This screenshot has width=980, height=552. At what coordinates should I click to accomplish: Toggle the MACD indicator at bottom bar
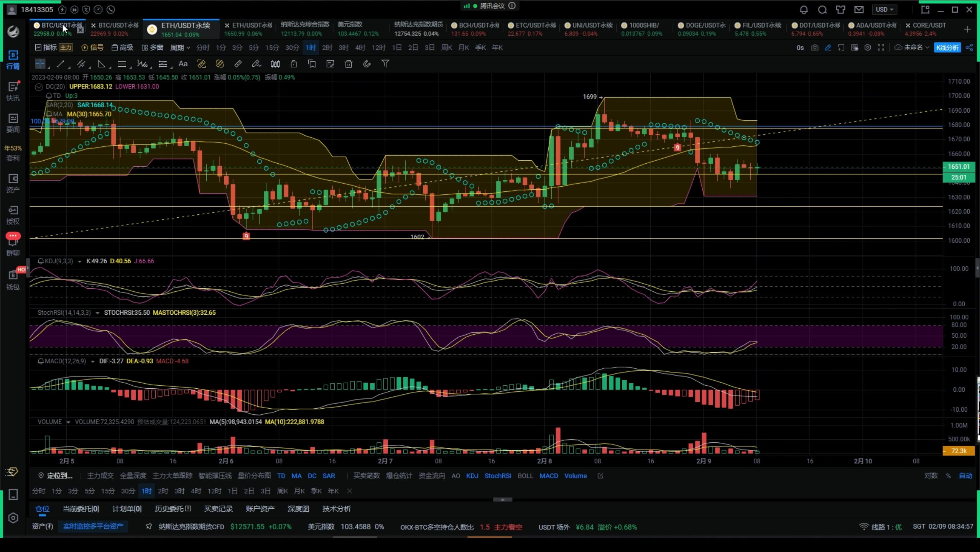click(549, 476)
